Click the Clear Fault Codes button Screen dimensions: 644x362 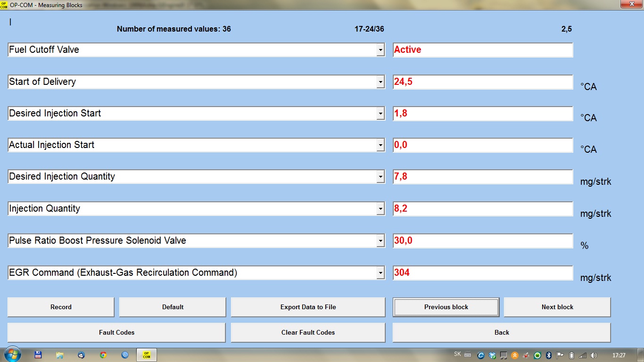pyautogui.click(x=308, y=332)
